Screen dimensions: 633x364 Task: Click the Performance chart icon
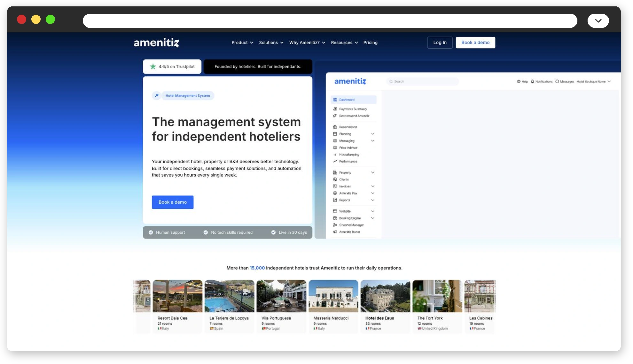(x=335, y=161)
